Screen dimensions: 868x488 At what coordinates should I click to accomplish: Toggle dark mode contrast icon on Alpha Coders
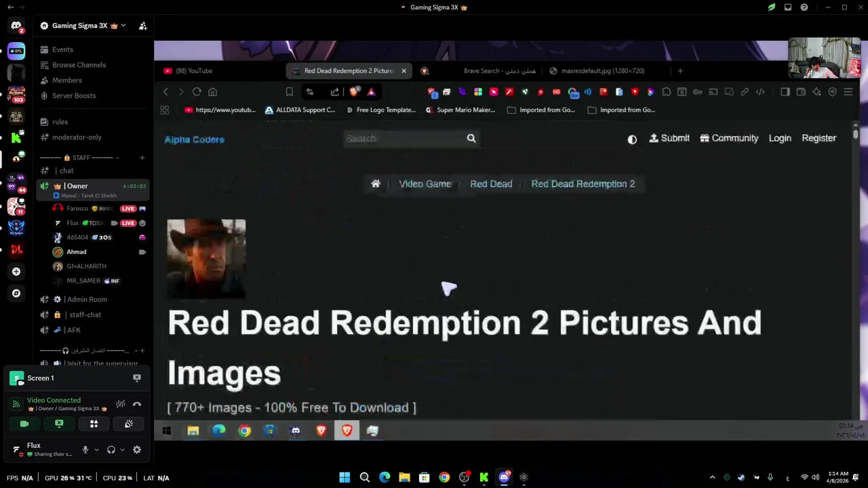click(632, 139)
